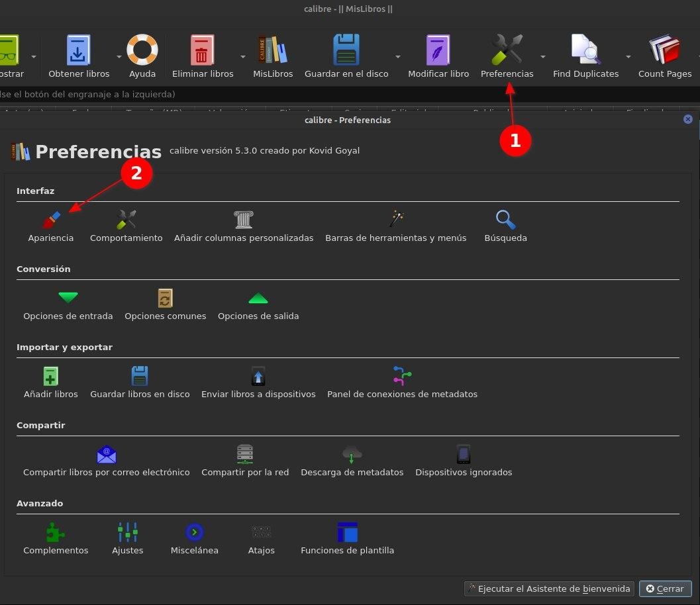Open Guardar libros en disco settings
Viewport: 700px width, 605px height.
[x=140, y=383]
